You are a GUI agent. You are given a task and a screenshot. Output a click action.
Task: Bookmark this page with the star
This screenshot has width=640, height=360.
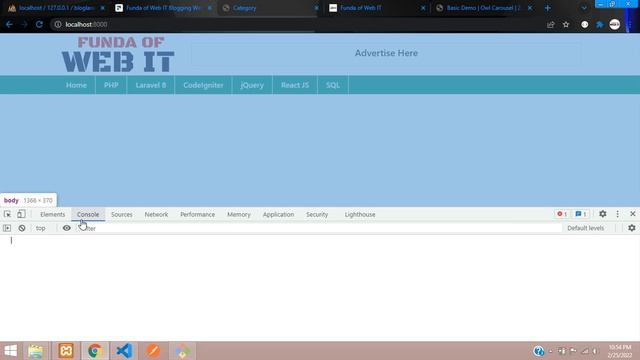[566, 24]
